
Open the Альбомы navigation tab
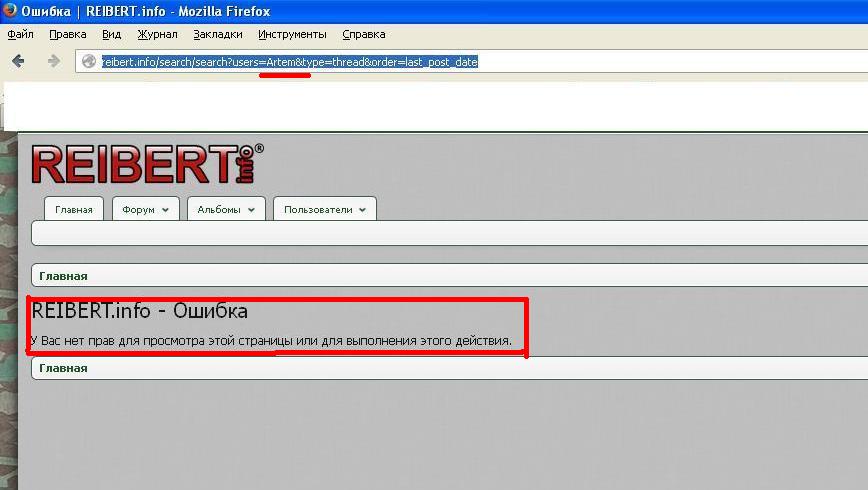click(226, 209)
